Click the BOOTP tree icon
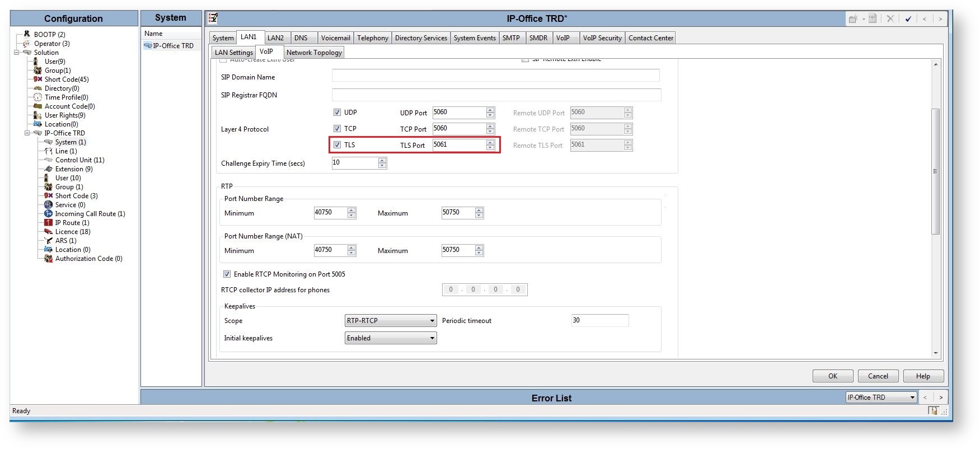This screenshot has height=449, width=980. pyautogui.click(x=26, y=34)
